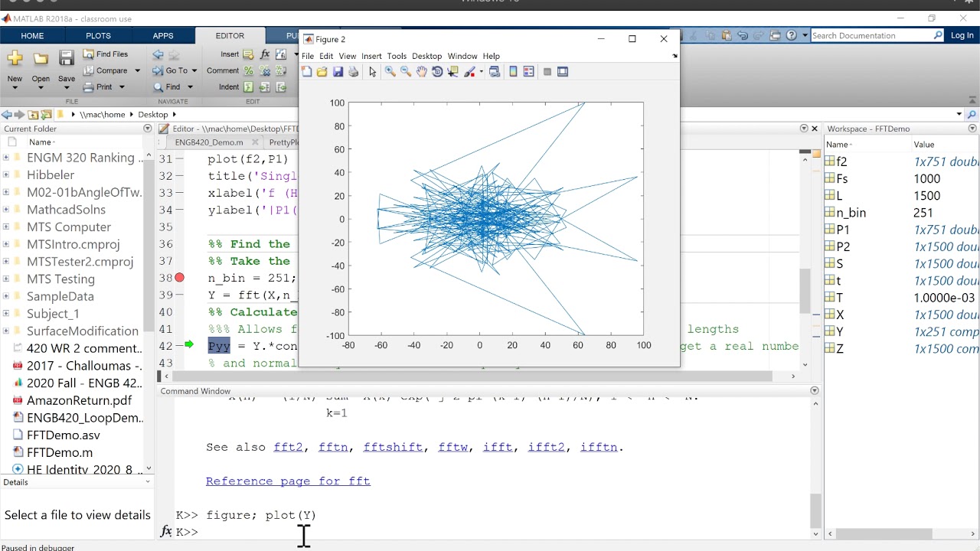The image size is (980, 551).
Task: Click the Uncomment icon
Action: (x=265, y=70)
